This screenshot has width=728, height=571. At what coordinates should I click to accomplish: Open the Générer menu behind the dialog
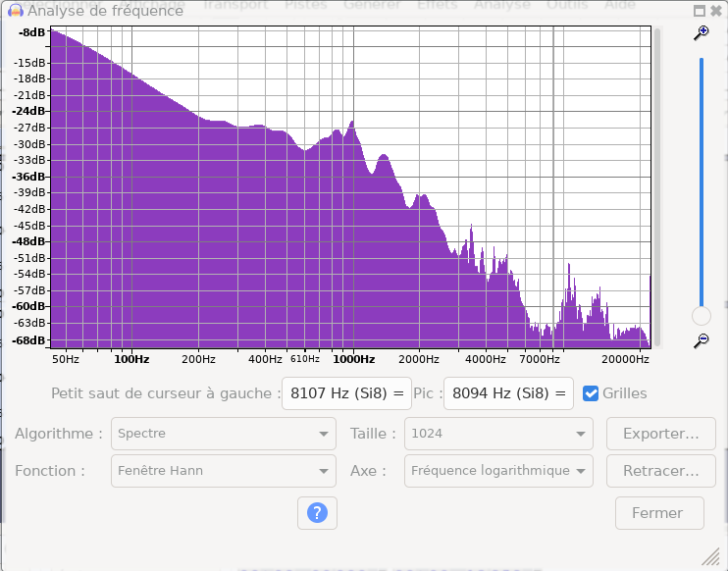pyautogui.click(x=373, y=5)
